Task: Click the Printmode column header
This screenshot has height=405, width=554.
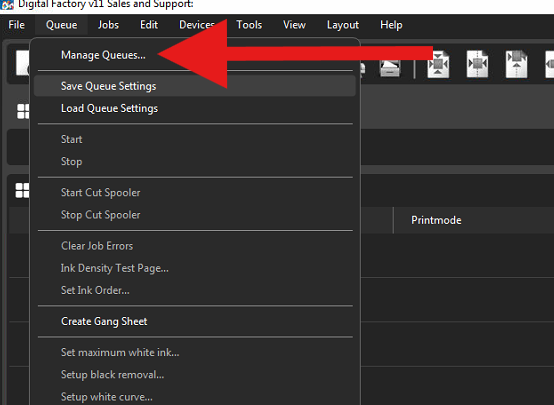Action: point(436,220)
